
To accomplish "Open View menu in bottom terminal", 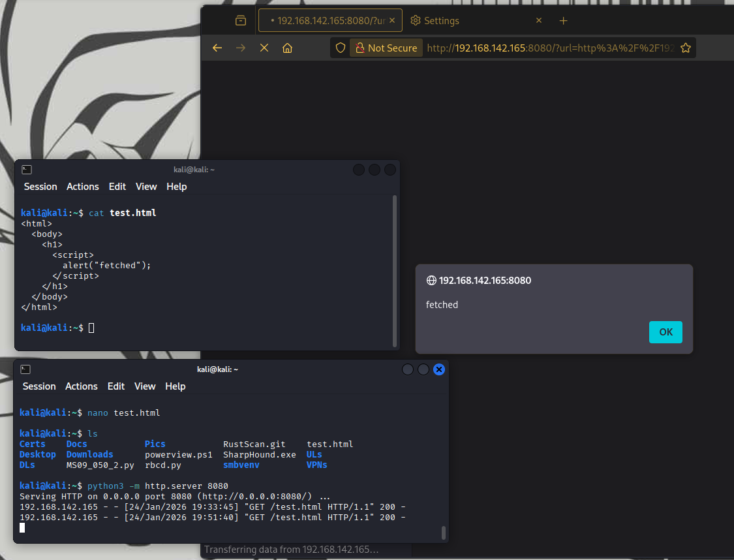I will [x=145, y=386].
